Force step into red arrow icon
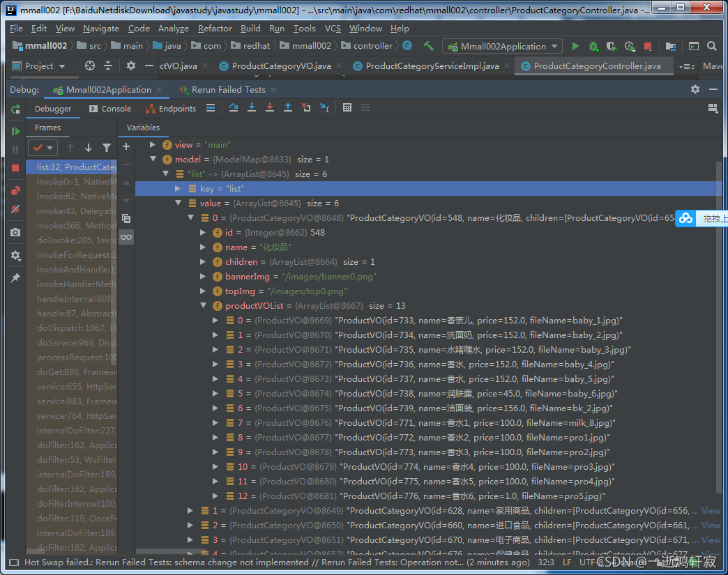Screen dimensions: 728x575 (269, 107)
